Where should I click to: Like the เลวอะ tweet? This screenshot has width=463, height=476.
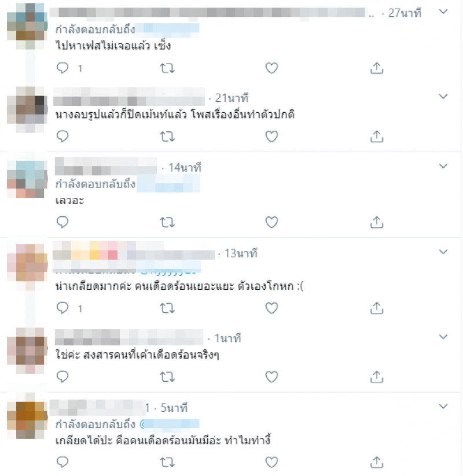[x=271, y=222]
